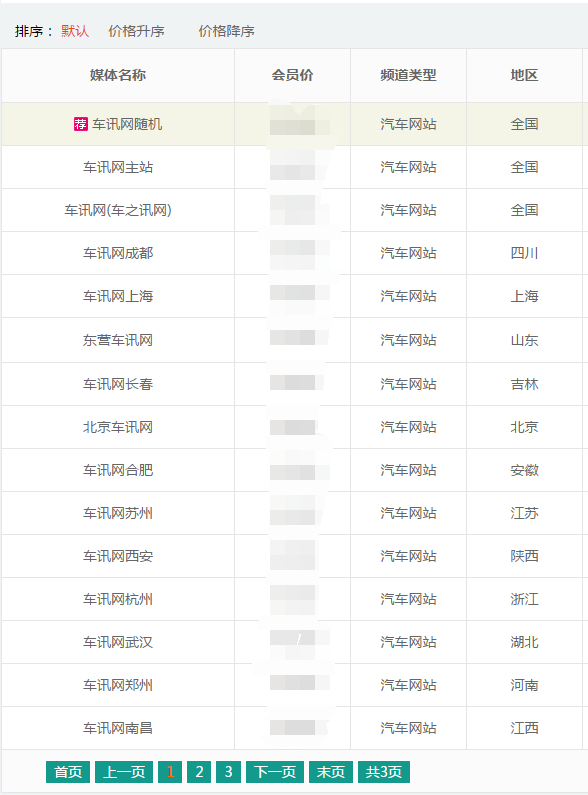This screenshot has width=588, height=795.
Task: Select the current page 1 button
Action: click(x=170, y=772)
